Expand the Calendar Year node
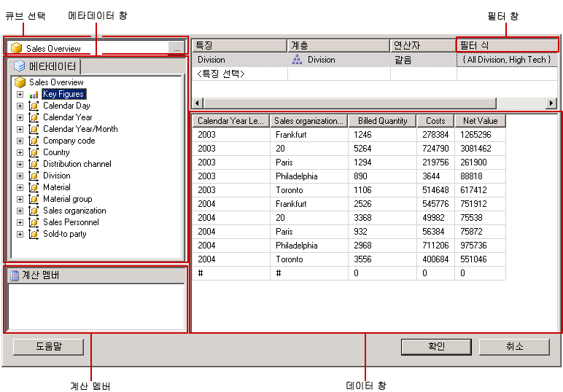The height and width of the screenshot is (392, 563). 20,117
